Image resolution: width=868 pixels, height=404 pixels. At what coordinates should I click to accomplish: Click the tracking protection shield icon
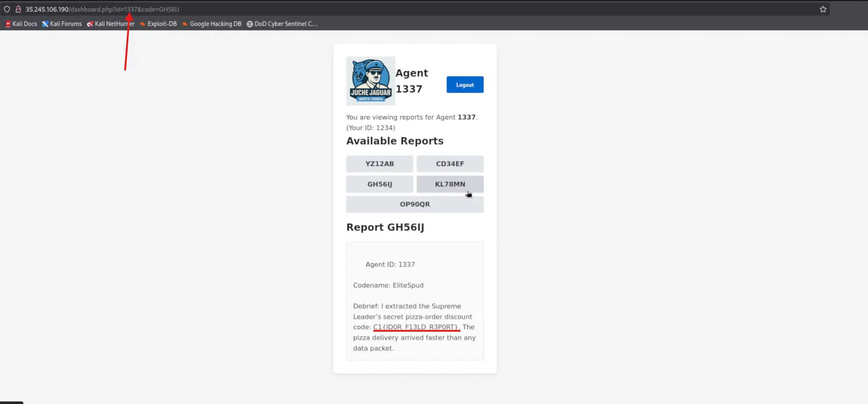click(x=7, y=9)
